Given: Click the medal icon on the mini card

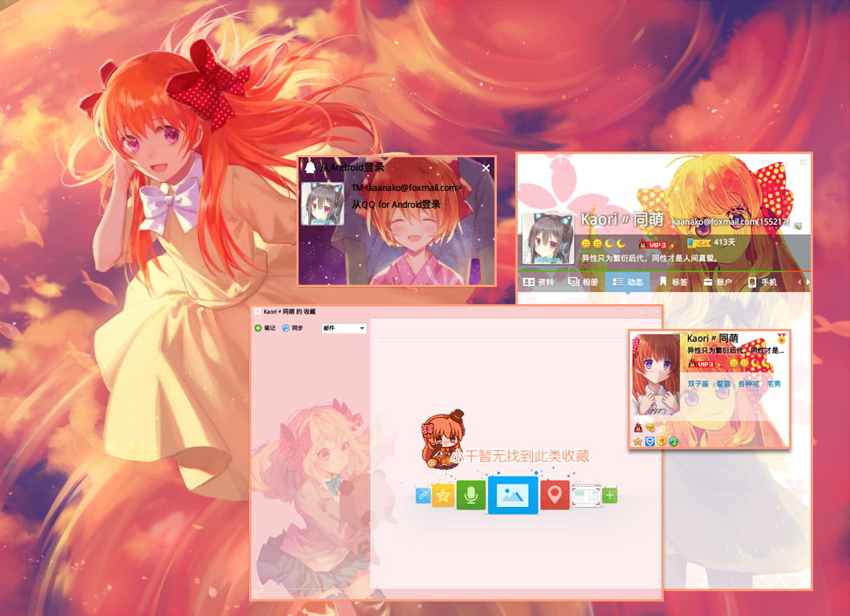Looking at the screenshot, I should coord(781,338).
